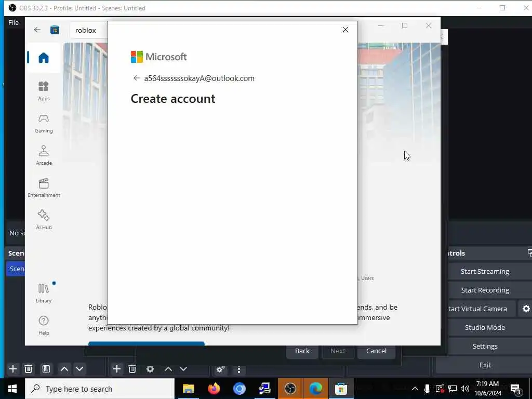Add a new scene with plus icon
Viewport: 532px width, 399px height.
pyautogui.click(x=13, y=369)
